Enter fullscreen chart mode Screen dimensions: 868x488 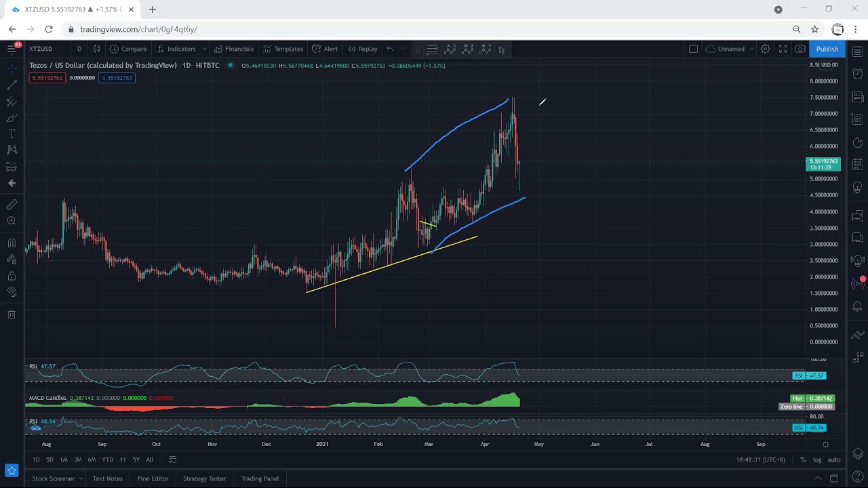(783, 49)
